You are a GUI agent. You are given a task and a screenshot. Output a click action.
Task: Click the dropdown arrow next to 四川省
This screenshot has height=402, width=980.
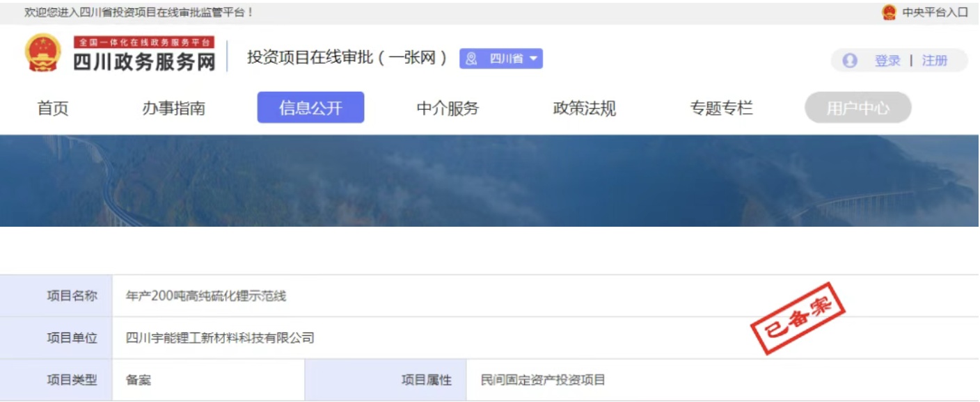coord(533,59)
